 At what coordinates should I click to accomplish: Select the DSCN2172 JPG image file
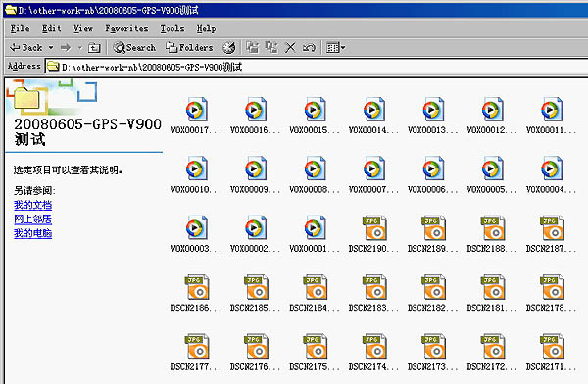(x=492, y=353)
